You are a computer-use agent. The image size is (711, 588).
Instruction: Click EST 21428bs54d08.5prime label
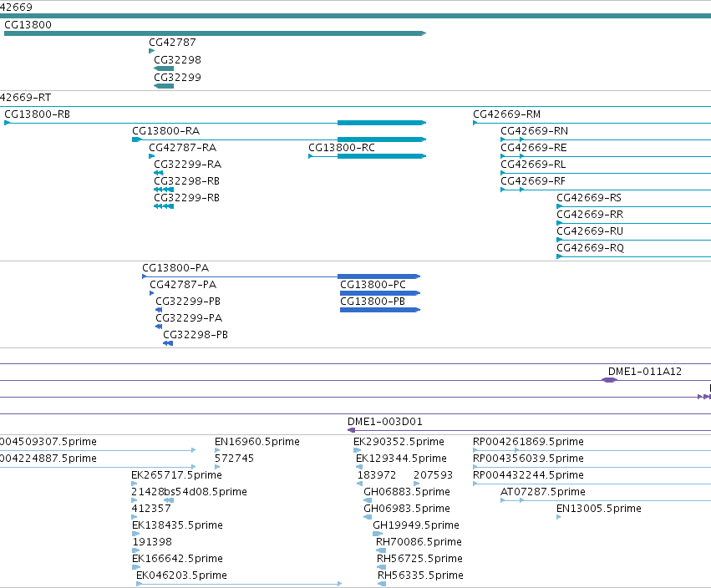tap(189, 492)
